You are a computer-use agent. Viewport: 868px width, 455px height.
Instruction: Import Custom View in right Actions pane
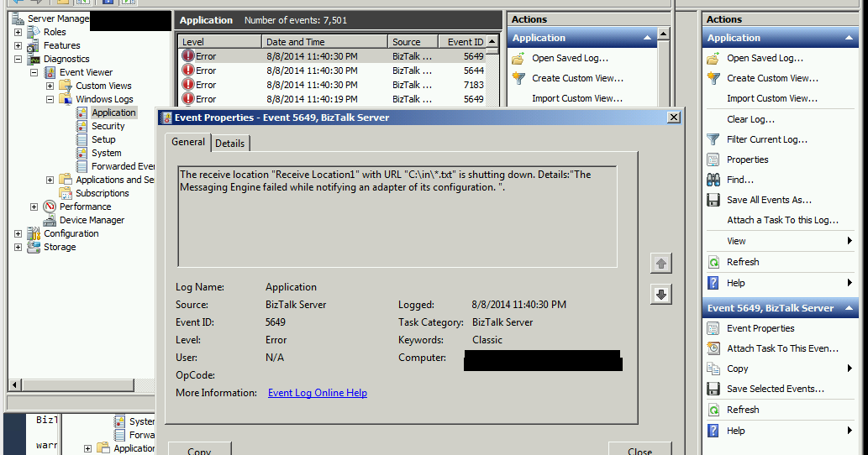[x=771, y=98]
